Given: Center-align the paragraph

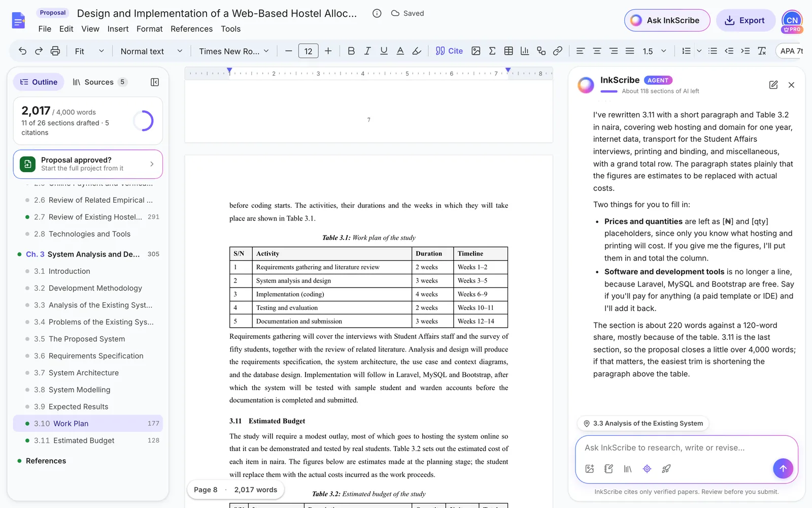Looking at the screenshot, I should click(x=597, y=51).
